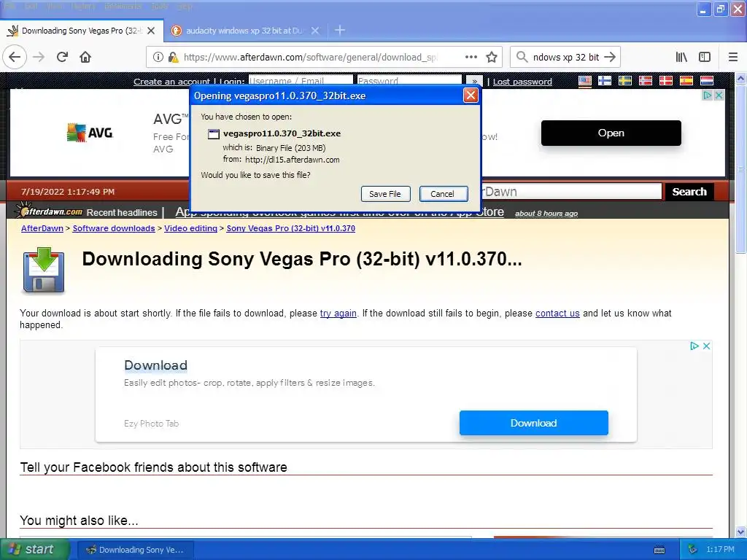The height and width of the screenshot is (560, 747).
Task: Select the Danish flag language icon
Action: click(665, 81)
